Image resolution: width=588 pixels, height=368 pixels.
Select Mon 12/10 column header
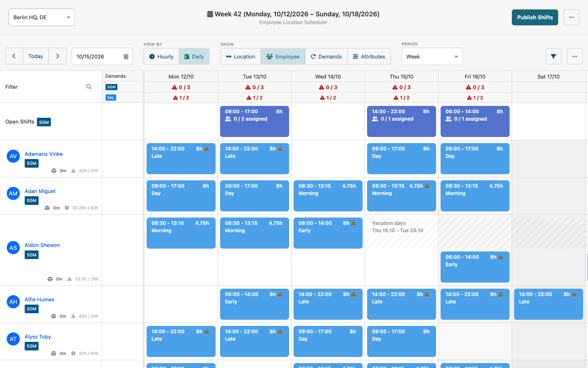pos(181,76)
